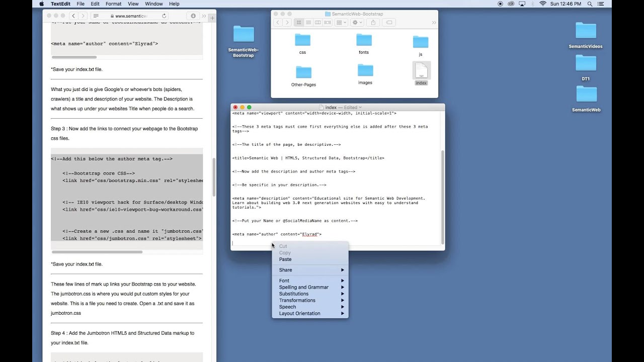The height and width of the screenshot is (362, 644).
Task: Click the screen recording status icon
Action: coord(500,4)
